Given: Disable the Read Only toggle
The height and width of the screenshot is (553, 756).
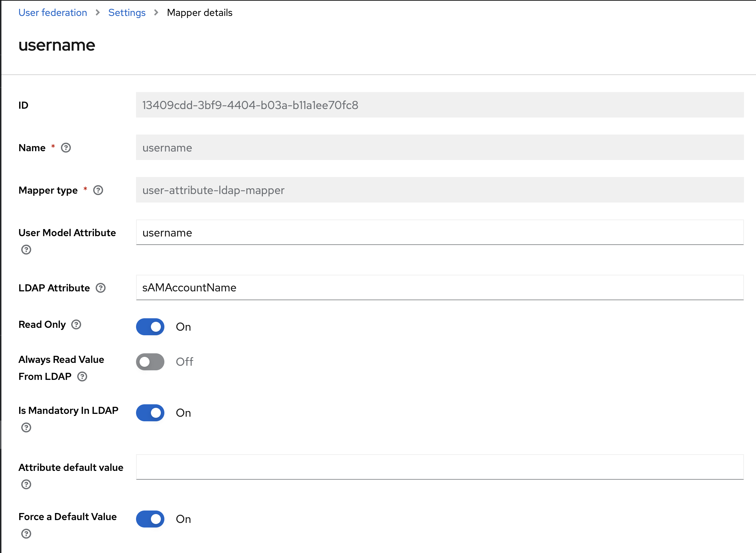Looking at the screenshot, I should 150,327.
